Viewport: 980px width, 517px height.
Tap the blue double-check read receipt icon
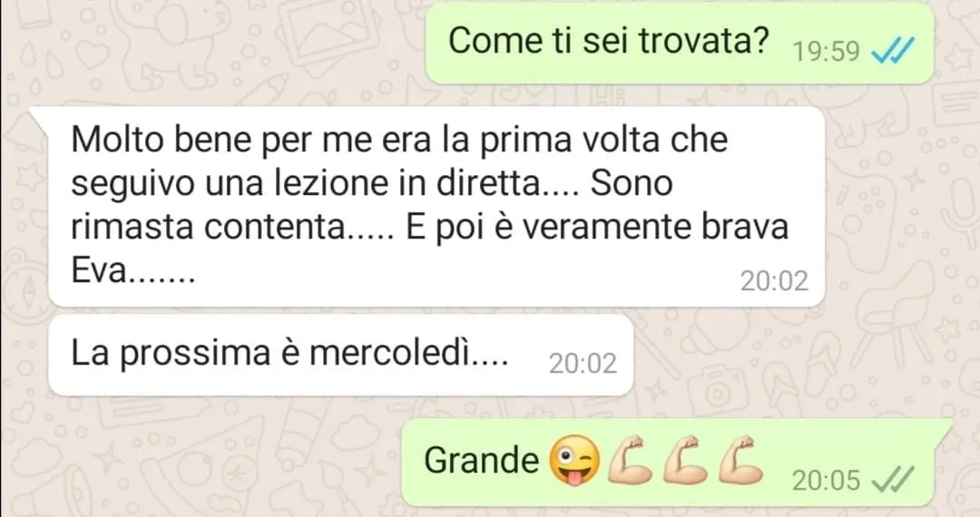(x=894, y=51)
